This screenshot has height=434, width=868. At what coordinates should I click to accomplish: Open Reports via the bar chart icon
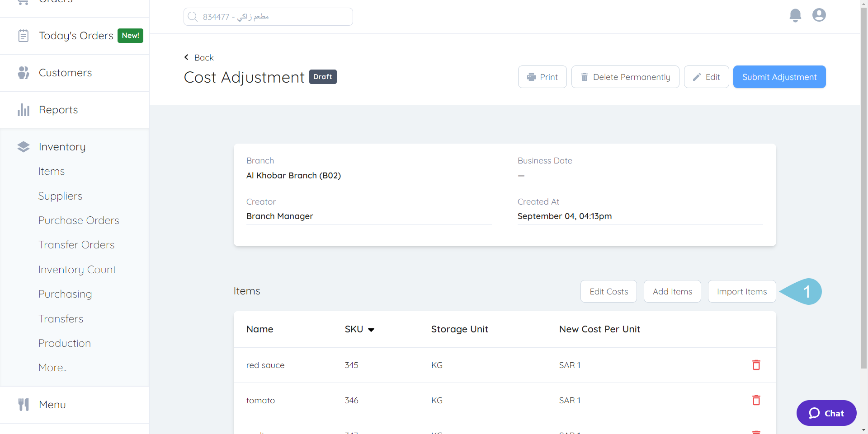tap(23, 109)
